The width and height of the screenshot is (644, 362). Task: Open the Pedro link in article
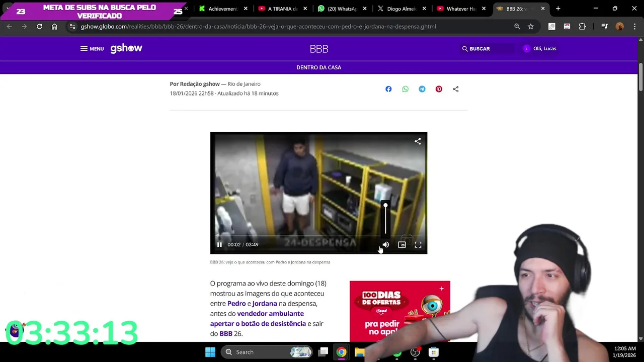(x=236, y=304)
